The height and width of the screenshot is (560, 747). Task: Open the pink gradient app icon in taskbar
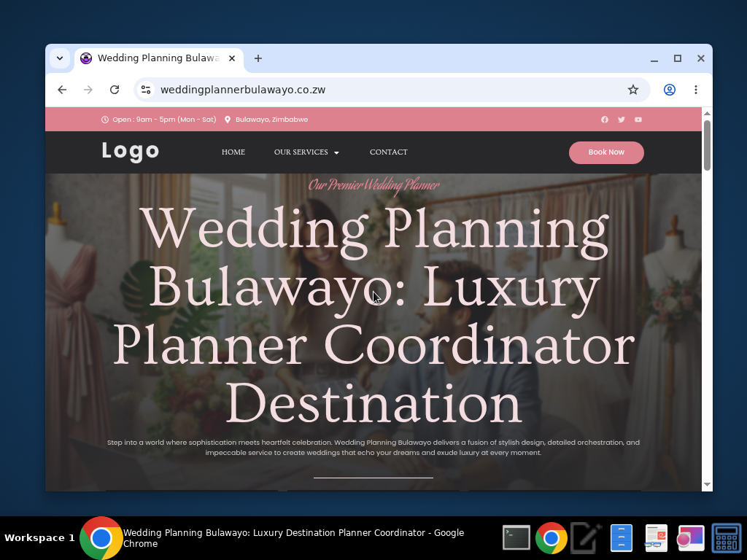pyautogui.click(x=691, y=538)
